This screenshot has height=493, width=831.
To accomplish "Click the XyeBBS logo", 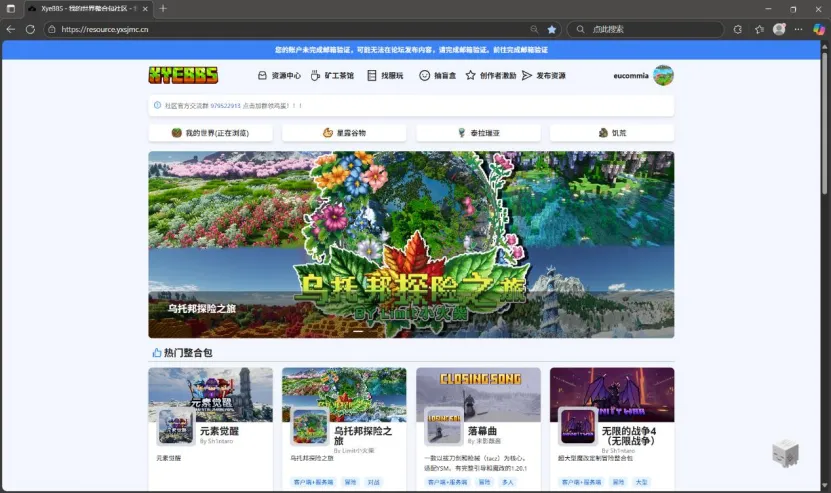I will 174,75.
